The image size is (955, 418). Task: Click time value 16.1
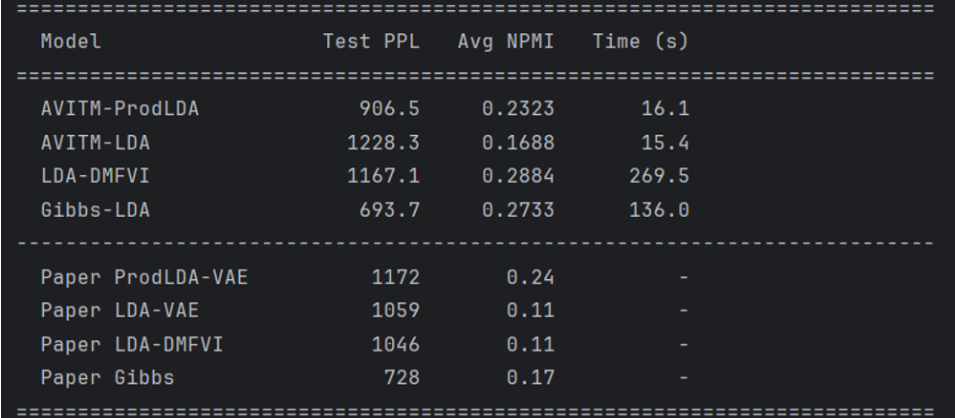[665, 108]
